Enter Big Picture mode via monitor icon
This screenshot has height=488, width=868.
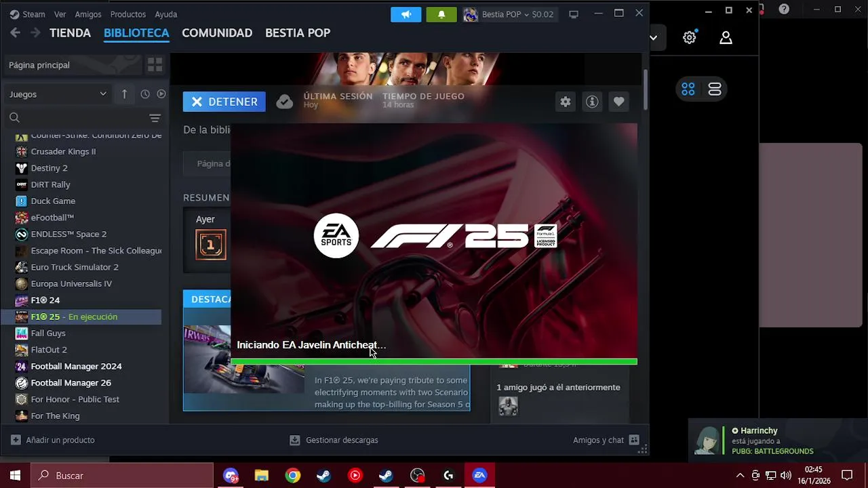click(574, 14)
